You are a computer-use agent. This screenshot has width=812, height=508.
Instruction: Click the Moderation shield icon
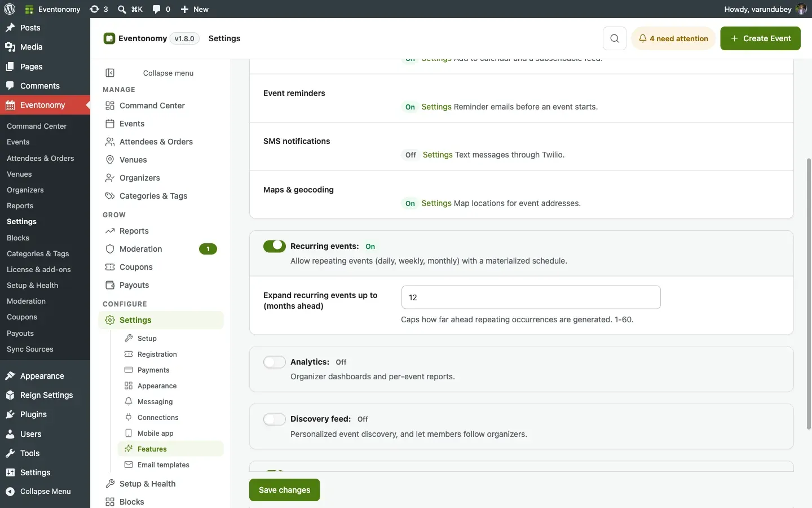click(110, 249)
